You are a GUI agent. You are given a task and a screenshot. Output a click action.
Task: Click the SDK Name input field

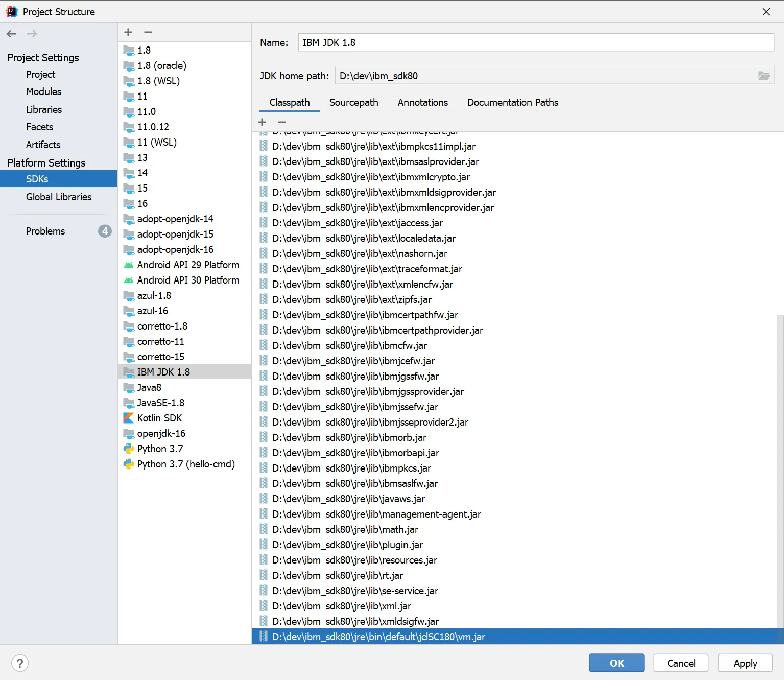pos(536,42)
